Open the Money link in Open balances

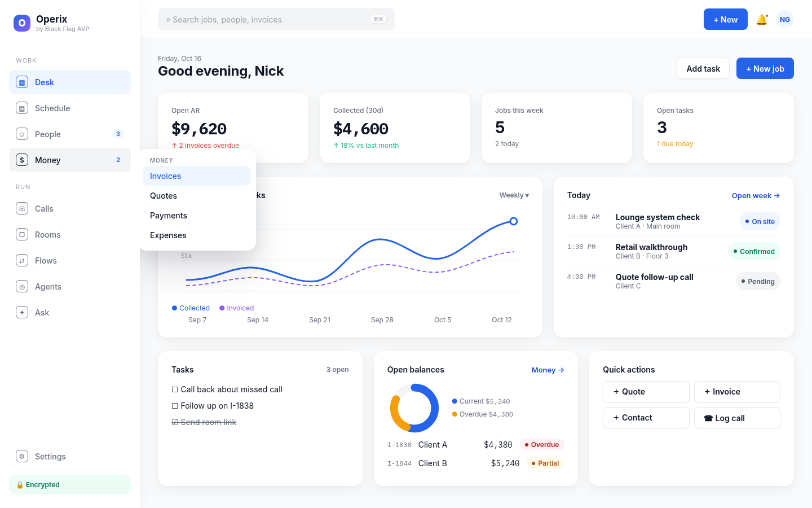548,370
